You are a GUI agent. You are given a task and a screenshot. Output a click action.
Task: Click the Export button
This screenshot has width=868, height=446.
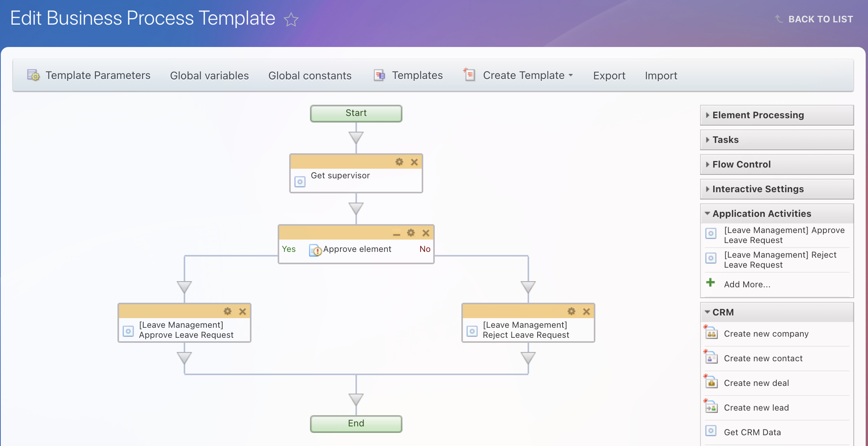coord(609,75)
